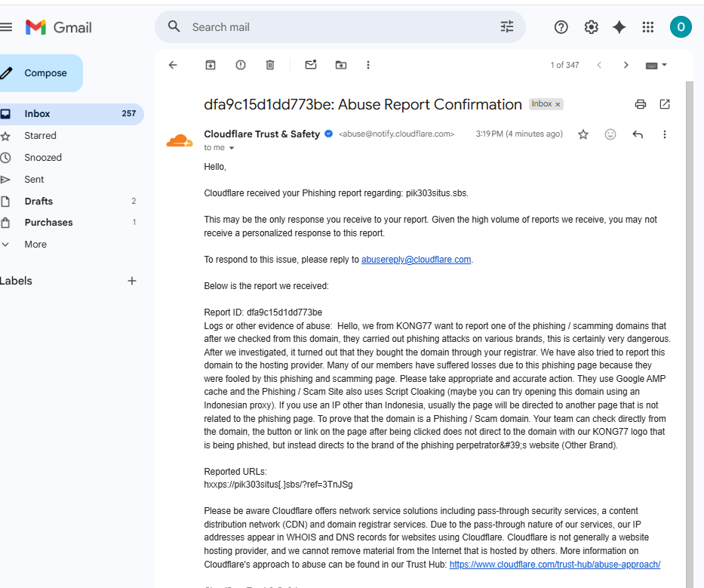Open Settings gear icon
Viewport: 704px width, 588px height.
point(591,27)
